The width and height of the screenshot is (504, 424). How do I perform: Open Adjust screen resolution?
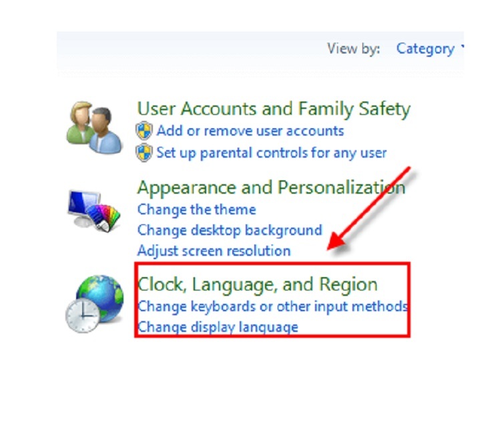214,251
